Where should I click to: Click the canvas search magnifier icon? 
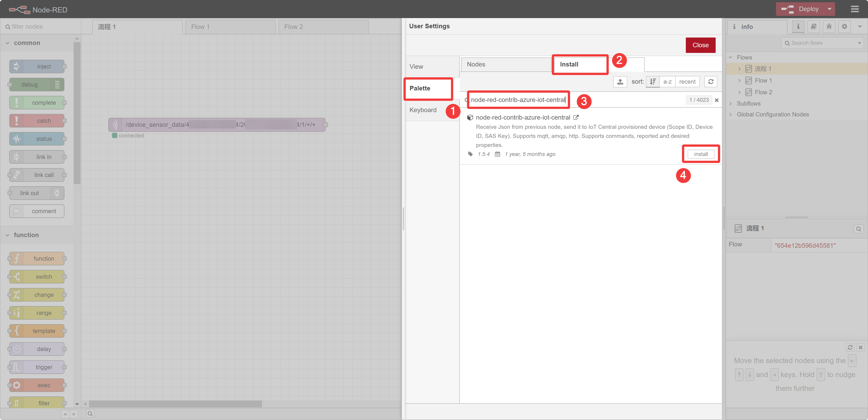click(90, 414)
